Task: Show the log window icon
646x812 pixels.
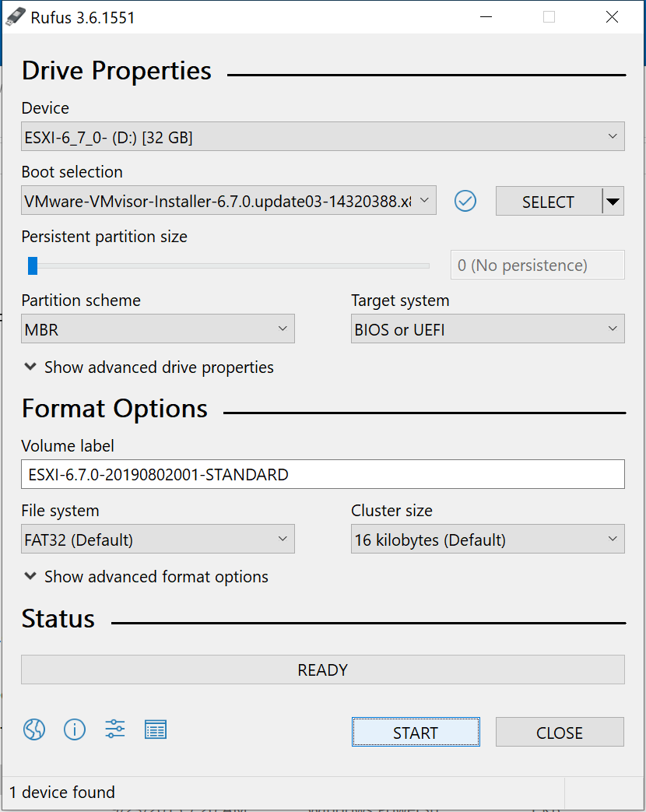Action: (x=156, y=729)
